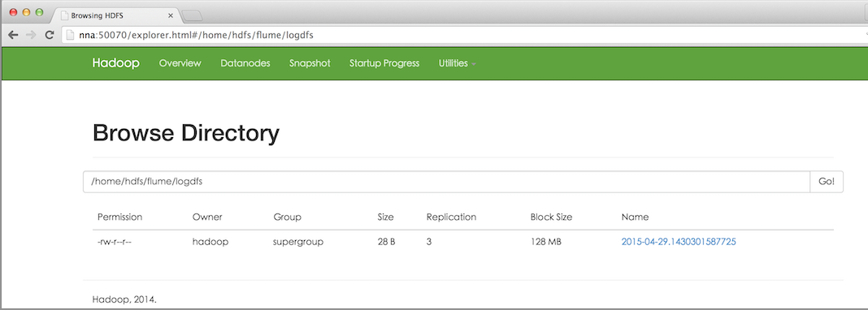Open a new browser tab
The height and width of the screenshot is (310, 868).
click(x=192, y=15)
